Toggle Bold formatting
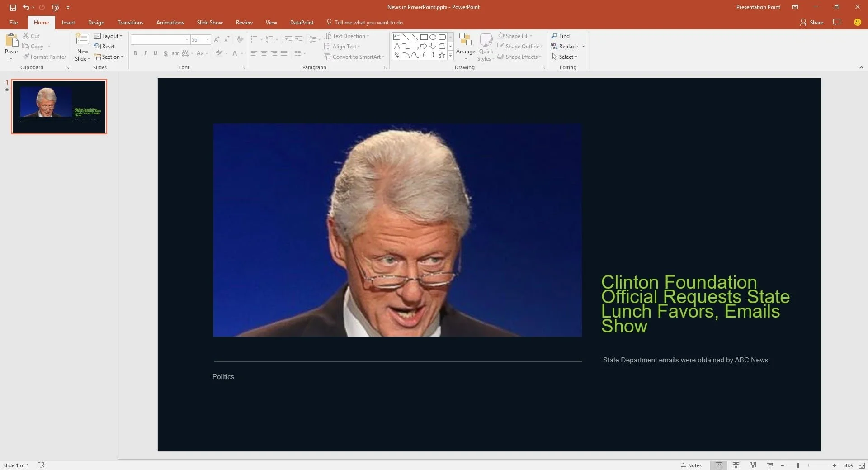 (135, 53)
